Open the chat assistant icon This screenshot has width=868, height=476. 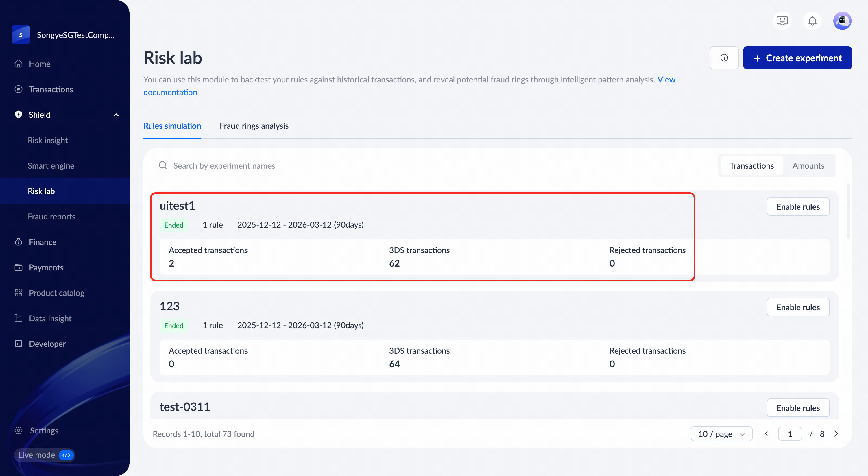coord(782,21)
